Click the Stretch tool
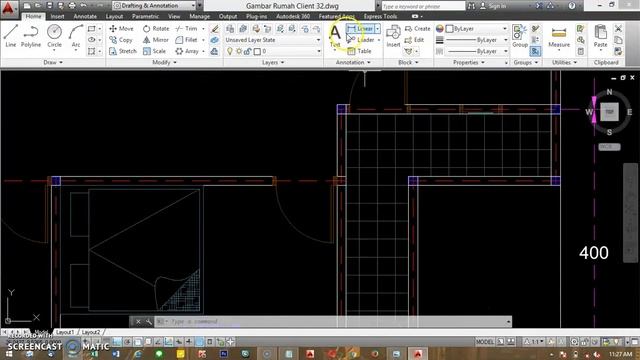This screenshot has width=640, height=360. pos(123,51)
